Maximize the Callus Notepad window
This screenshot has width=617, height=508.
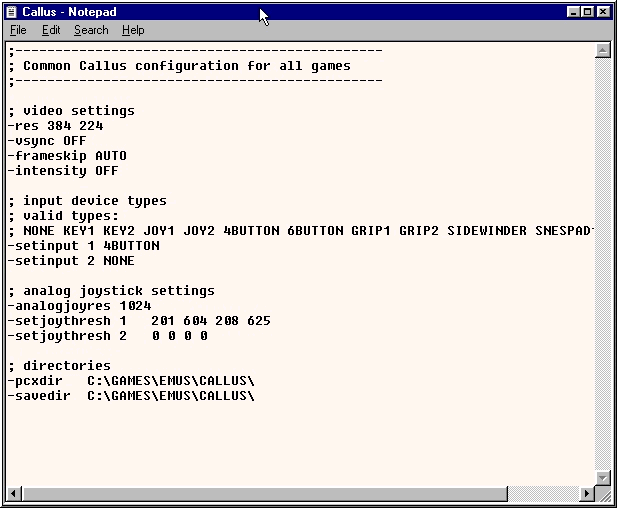coord(587,12)
